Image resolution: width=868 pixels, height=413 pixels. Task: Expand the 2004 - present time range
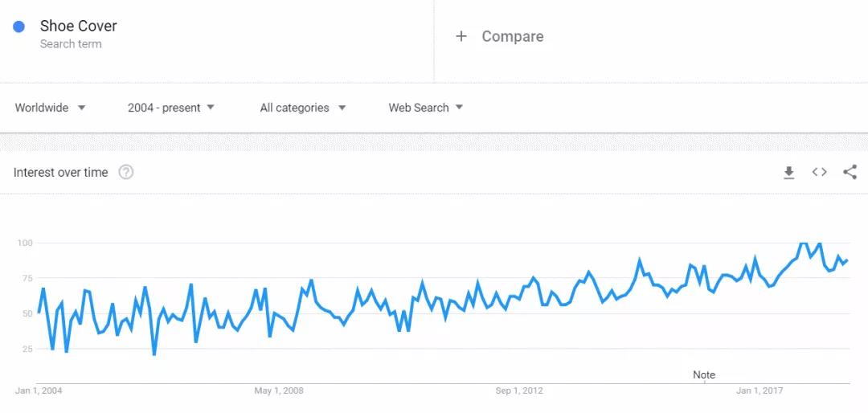point(171,108)
